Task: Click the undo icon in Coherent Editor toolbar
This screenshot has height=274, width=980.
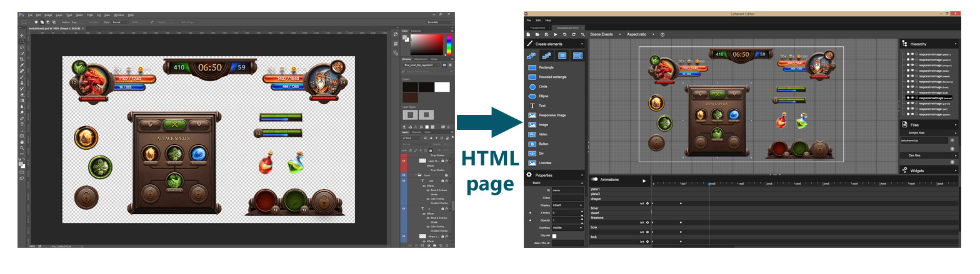Action: pyautogui.click(x=564, y=34)
